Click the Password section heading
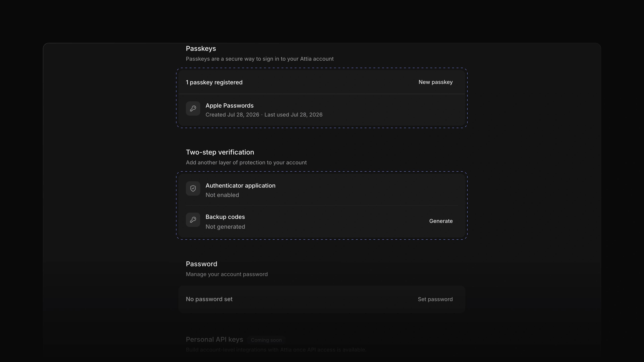644x362 pixels. (201, 264)
